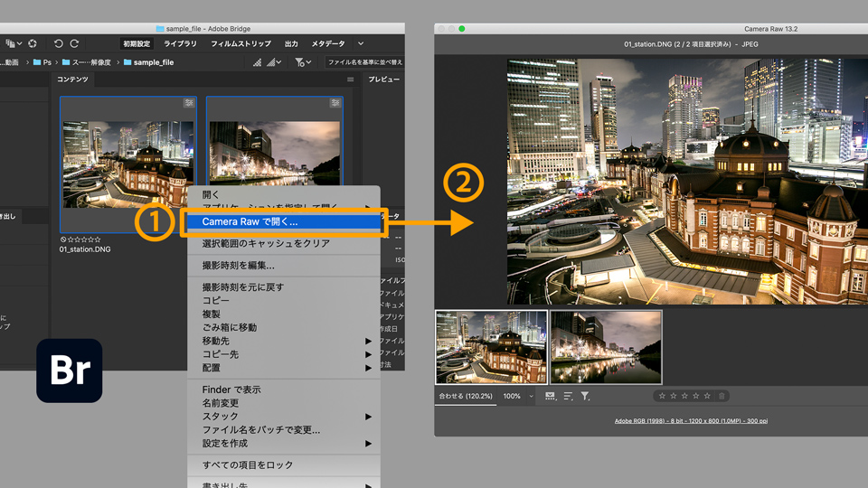Click the filmstrip filter funnel icon in Camera Raw
The height and width of the screenshot is (488, 868).
pos(585,396)
